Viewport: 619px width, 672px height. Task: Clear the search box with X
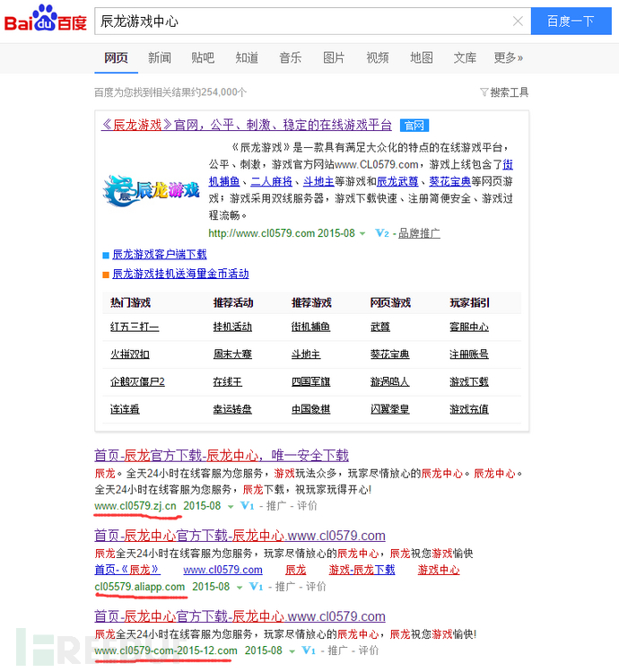(518, 21)
